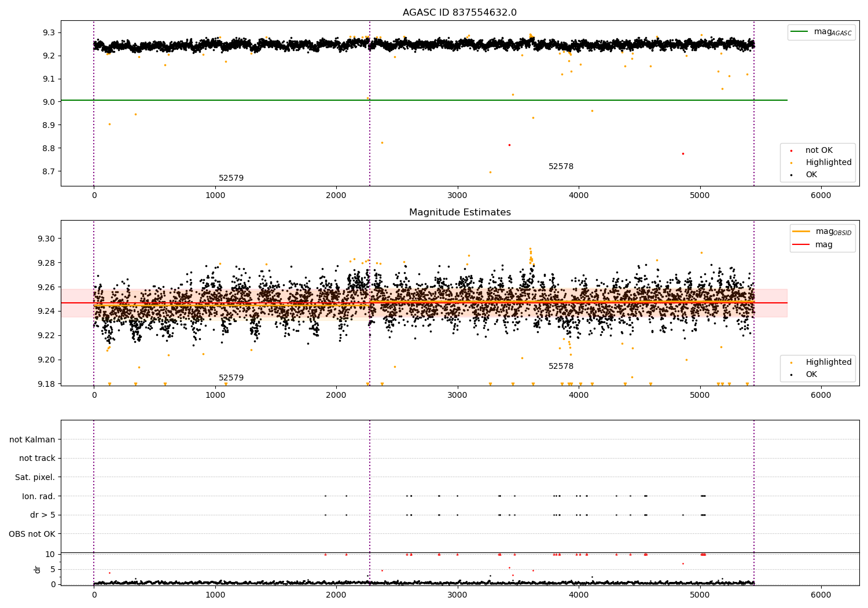Click the "9.22" y-tick of Magnitude Estimates
This screenshot has height=608, width=868.
point(46,335)
